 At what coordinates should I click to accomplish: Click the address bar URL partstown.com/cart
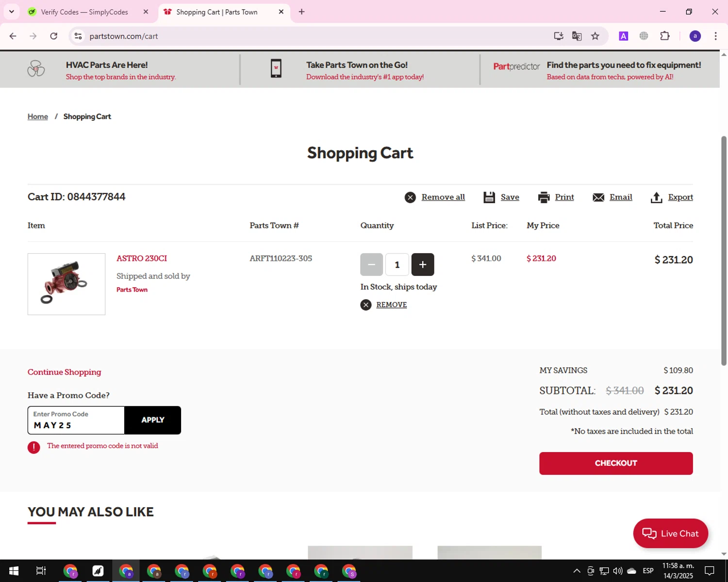pos(124,36)
